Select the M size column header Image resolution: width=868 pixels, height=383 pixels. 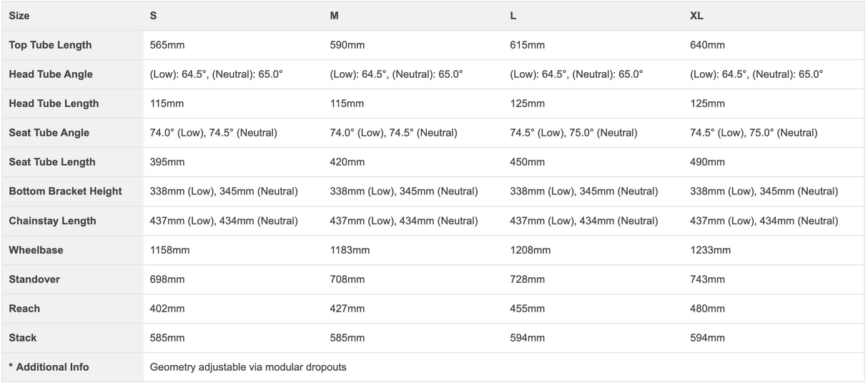coord(334,16)
